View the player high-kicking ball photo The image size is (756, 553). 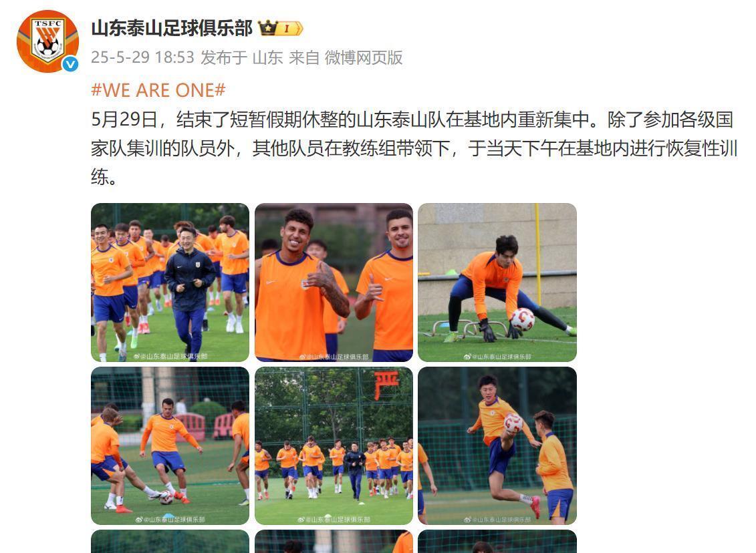coord(497,445)
